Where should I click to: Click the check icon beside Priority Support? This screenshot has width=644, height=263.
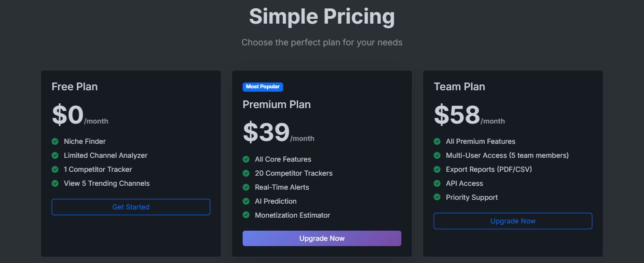pyautogui.click(x=437, y=197)
